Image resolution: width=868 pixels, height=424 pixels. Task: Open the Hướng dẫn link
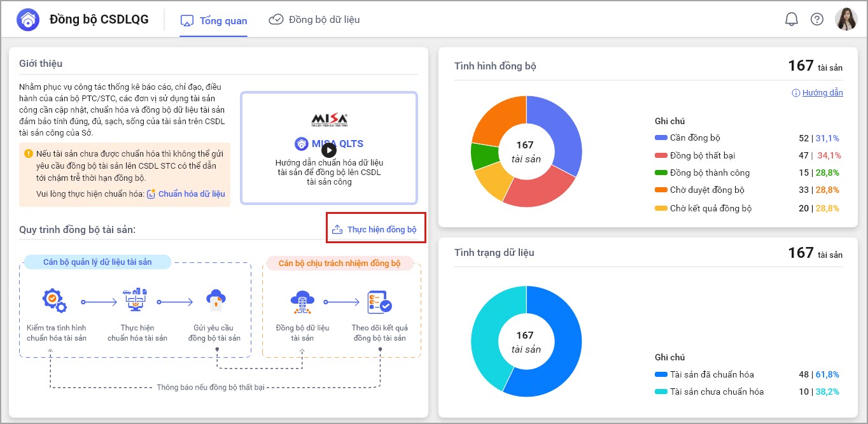(x=822, y=93)
